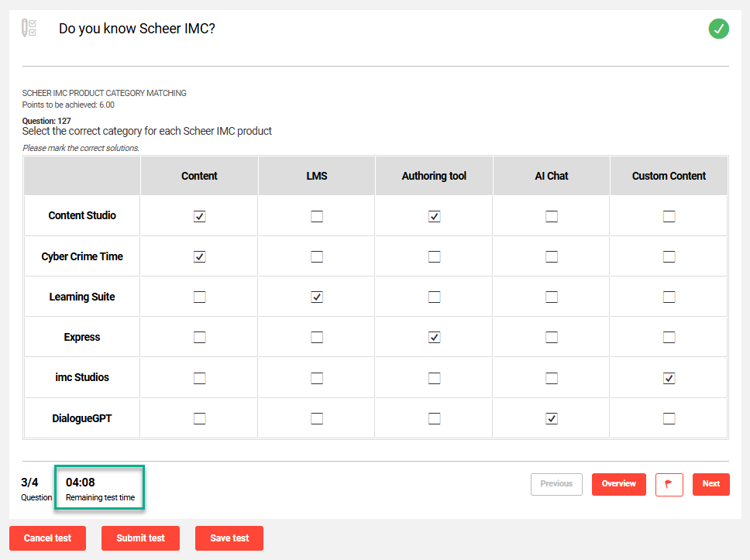
Task: Check AI Chat for Content Studio
Action: click(x=552, y=216)
